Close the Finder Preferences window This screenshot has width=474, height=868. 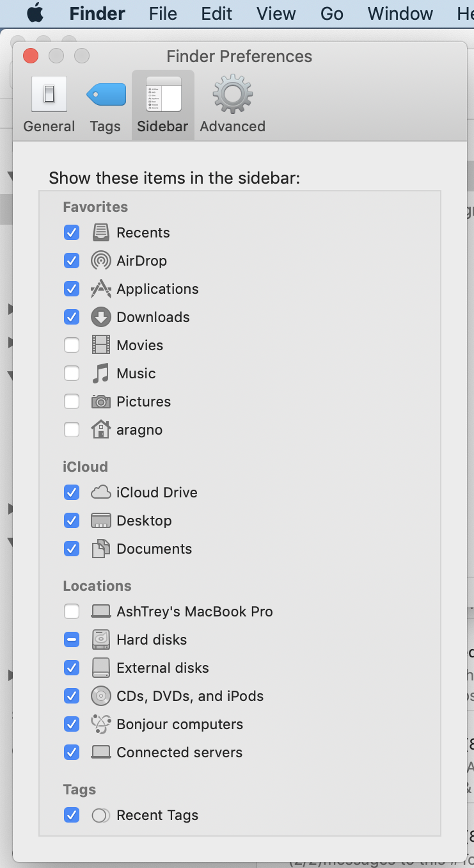click(31, 56)
